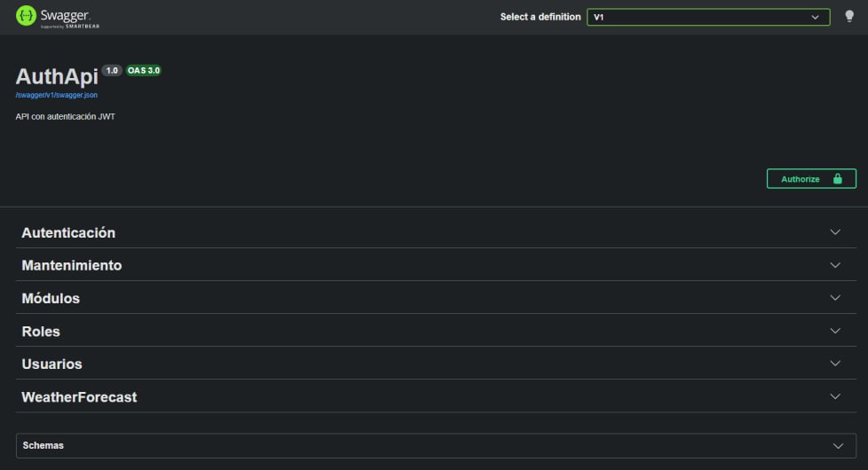Screen dimensions: 868x470
Task: Open the Roles tag heading
Action: pos(41,331)
